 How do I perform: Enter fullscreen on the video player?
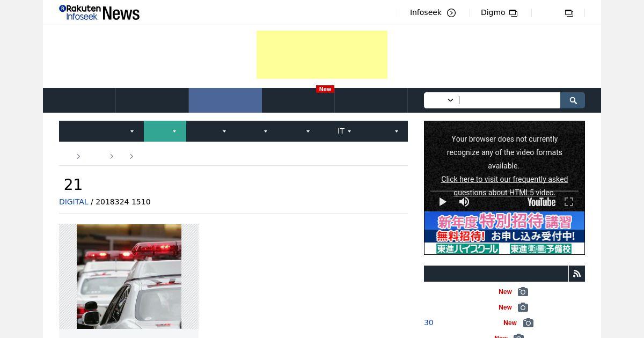pyautogui.click(x=569, y=202)
